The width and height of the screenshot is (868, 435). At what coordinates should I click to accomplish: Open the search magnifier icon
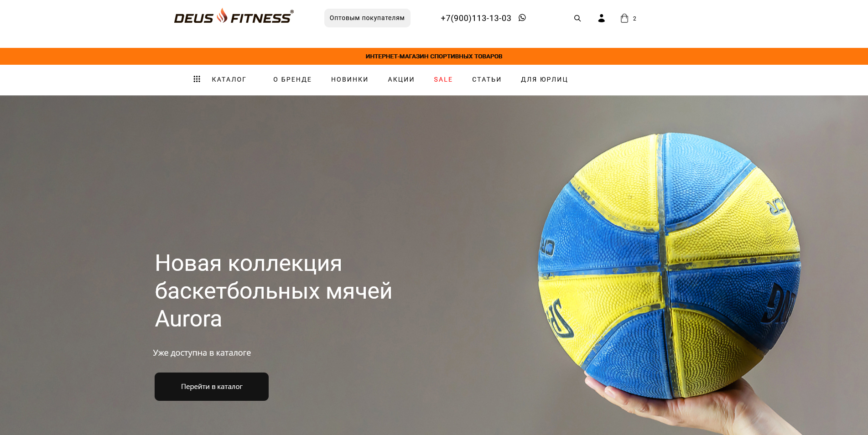tap(577, 18)
